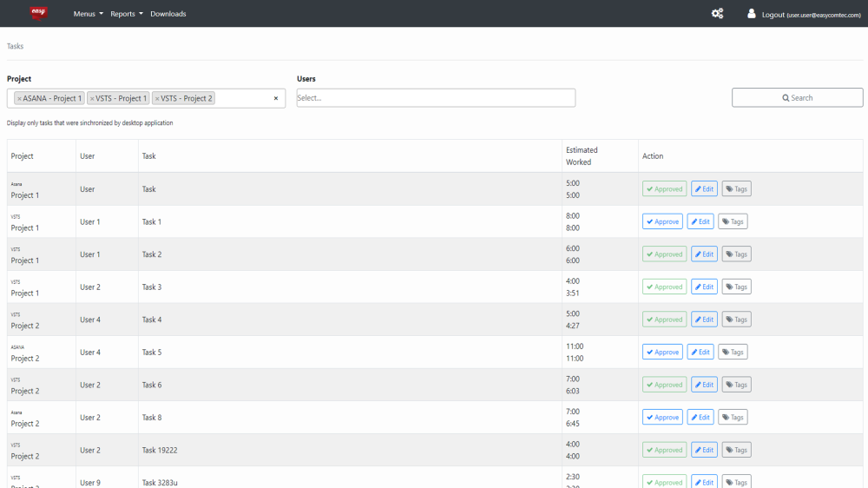Toggle Approved status on Task 3
This screenshot has width=868, height=488.
click(664, 287)
